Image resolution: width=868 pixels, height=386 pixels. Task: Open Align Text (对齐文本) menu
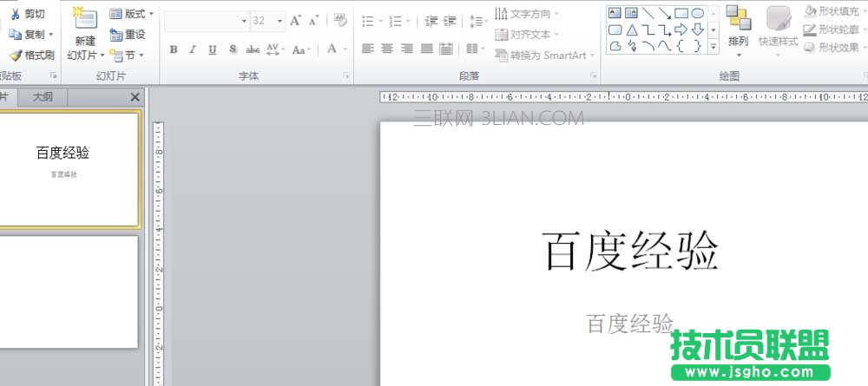coord(527,35)
